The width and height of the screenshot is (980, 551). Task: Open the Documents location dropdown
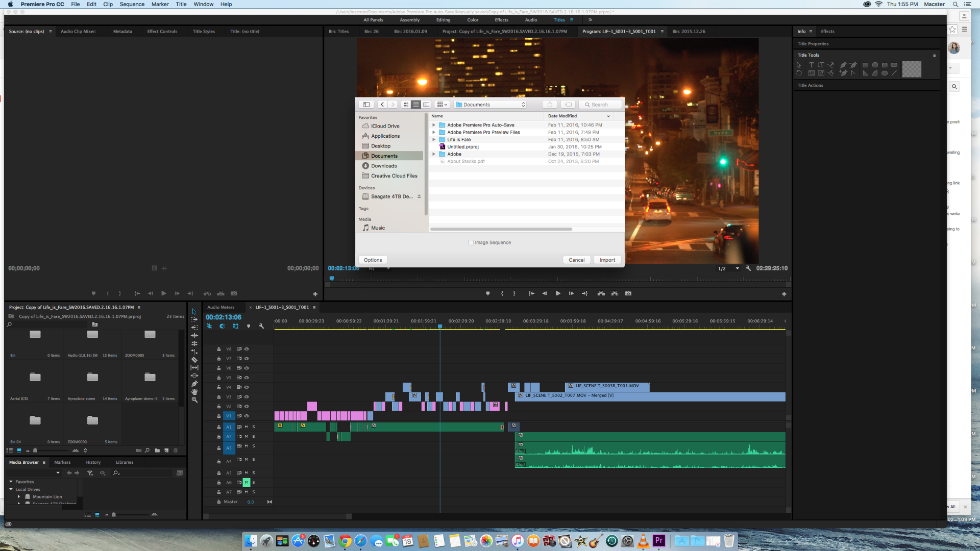tap(490, 104)
